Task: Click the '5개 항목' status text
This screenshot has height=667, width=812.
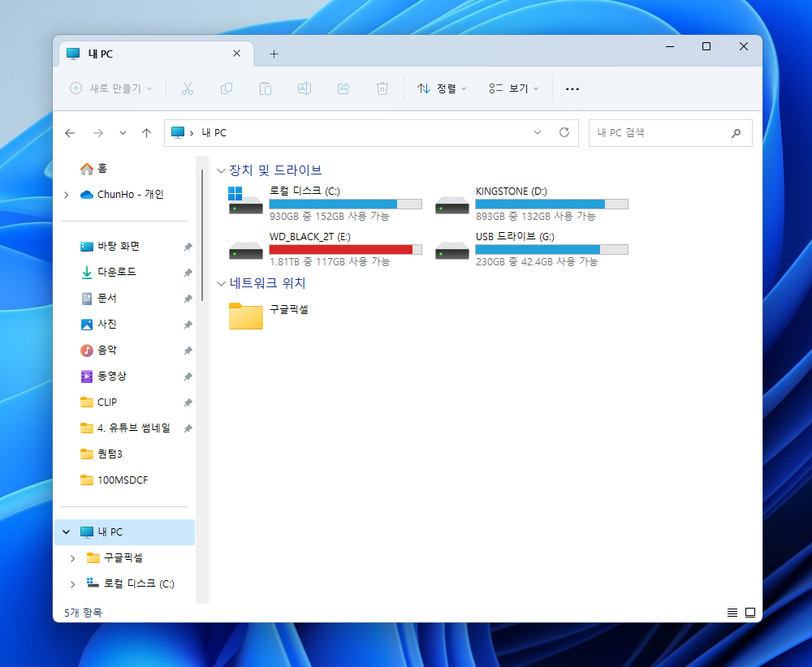Action: point(83,613)
